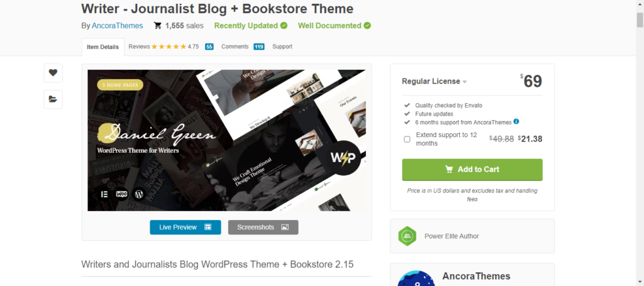Click the heart favorite icon
Screen dimensions: 644x286
tap(53, 73)
